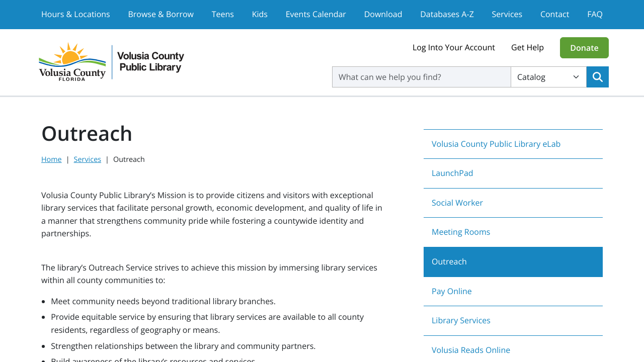The image size is (644, 362).
Task: Go to the Databases A-Z page
Action: 447,14
